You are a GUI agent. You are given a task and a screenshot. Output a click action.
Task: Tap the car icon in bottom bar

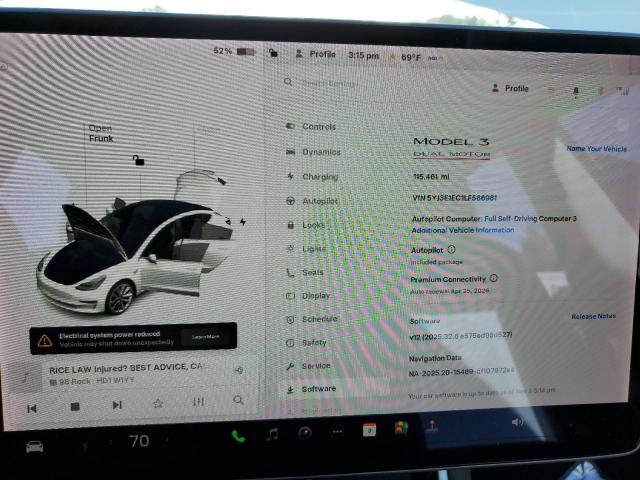34,447
